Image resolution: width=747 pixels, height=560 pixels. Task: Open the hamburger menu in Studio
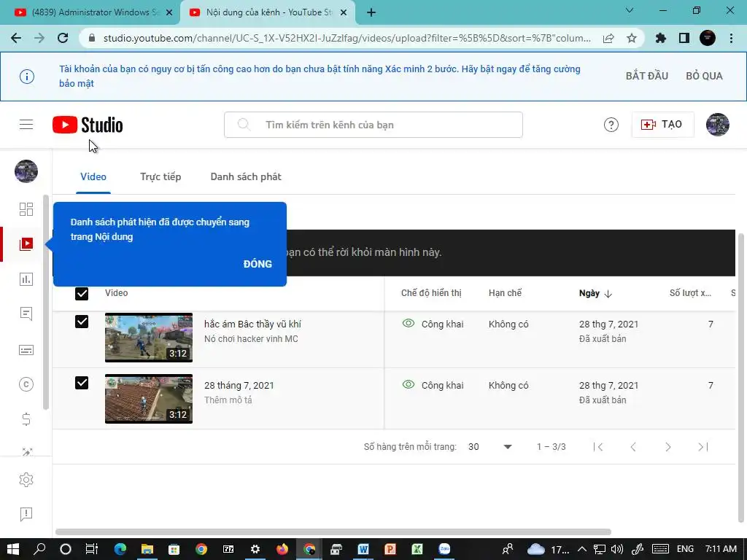(26, 125)
